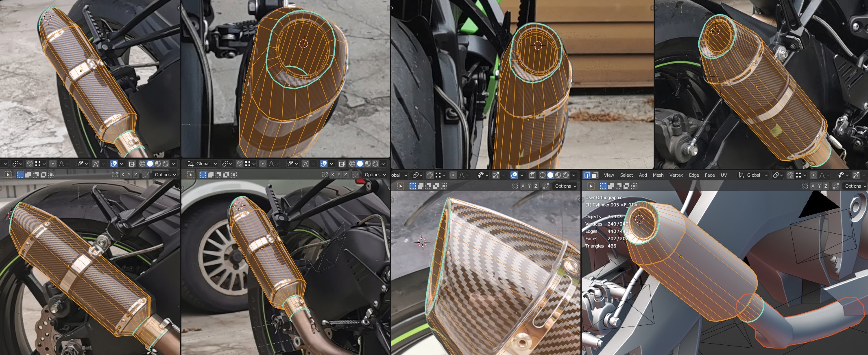Toggle snapping magnet in third lower viewport
Viewport: 868px width, 355px height.
point(430,175)
